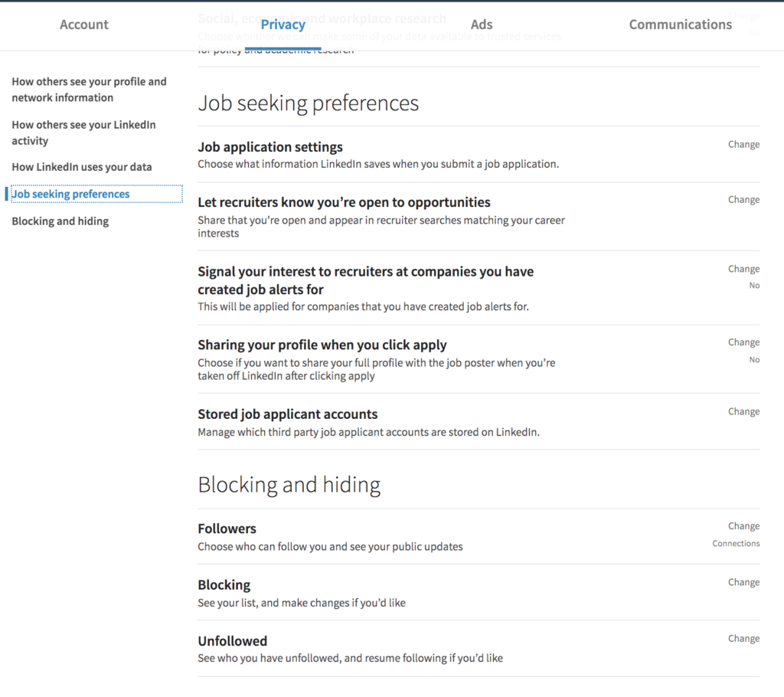Change Stored job applicant accounts setting

[743, 411]
